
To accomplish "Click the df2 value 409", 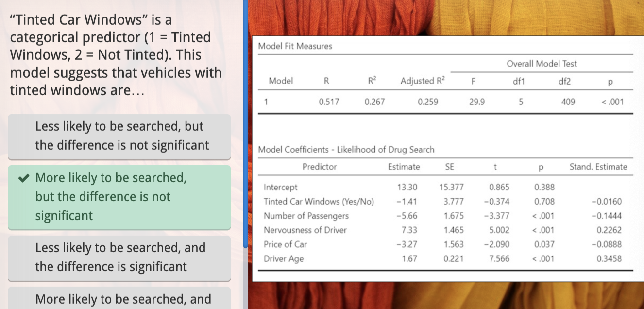I will 568,102.
